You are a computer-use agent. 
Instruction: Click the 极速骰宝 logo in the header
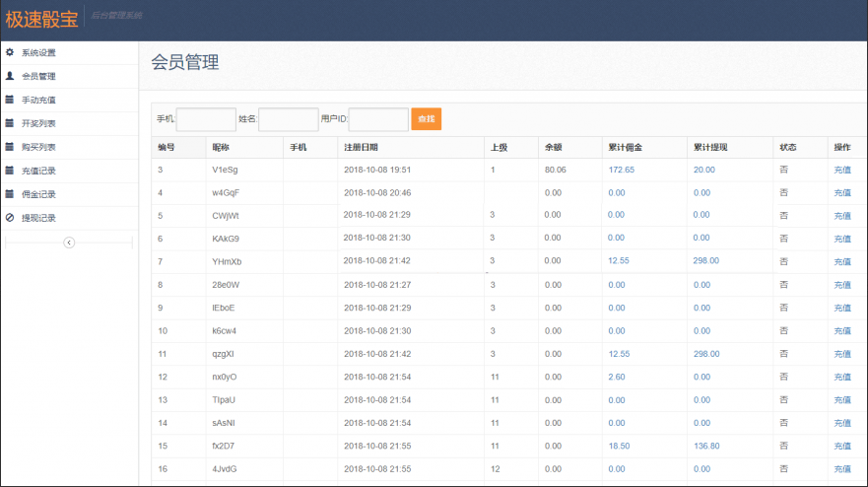(x=41, y=18)
